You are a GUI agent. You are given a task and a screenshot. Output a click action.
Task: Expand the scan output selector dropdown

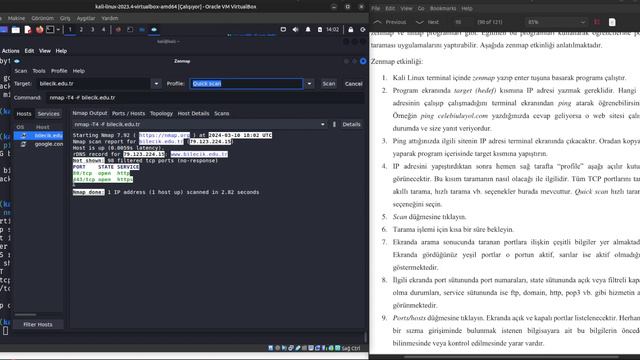click(x=323, y=124)
